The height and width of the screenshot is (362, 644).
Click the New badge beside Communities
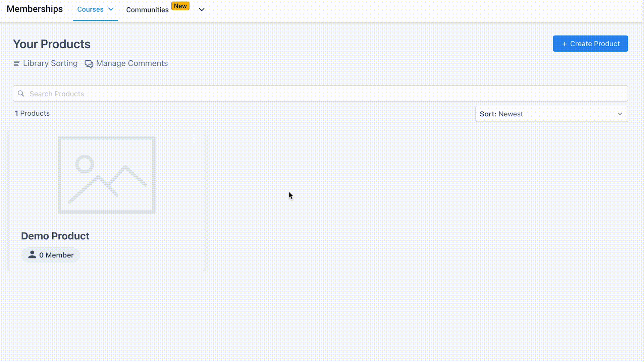point(180,6)
